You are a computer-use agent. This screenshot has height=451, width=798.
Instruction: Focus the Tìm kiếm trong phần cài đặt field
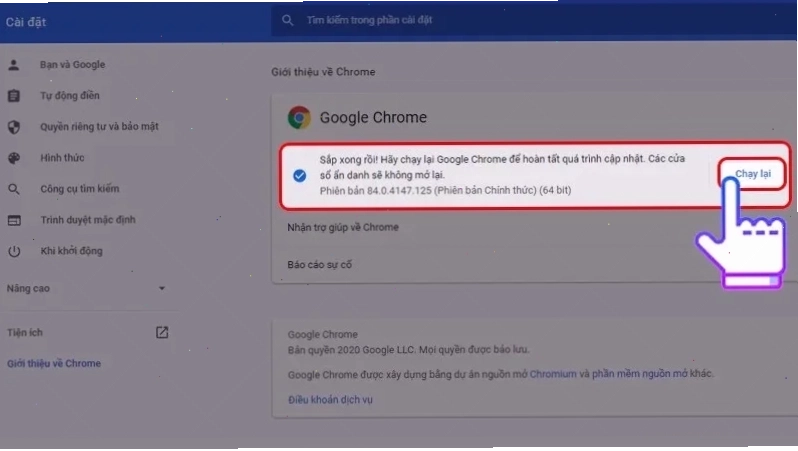point(533,20)
